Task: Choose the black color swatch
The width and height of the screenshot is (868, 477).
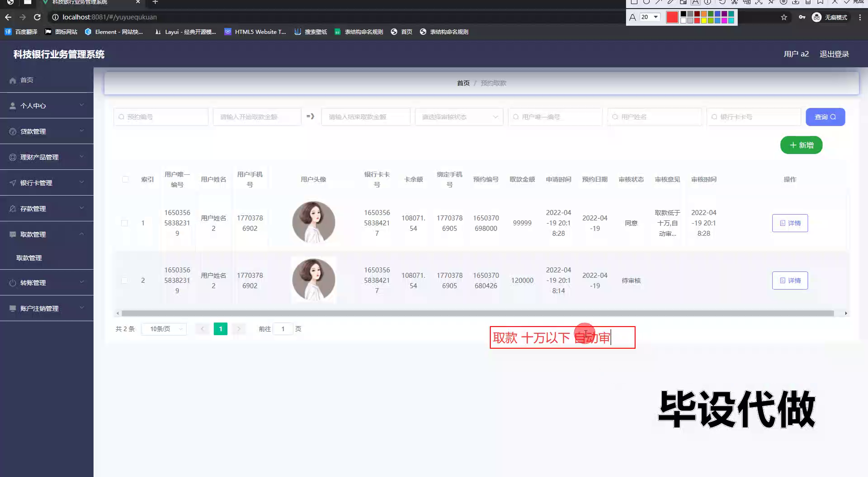Action: click(683, 14)
